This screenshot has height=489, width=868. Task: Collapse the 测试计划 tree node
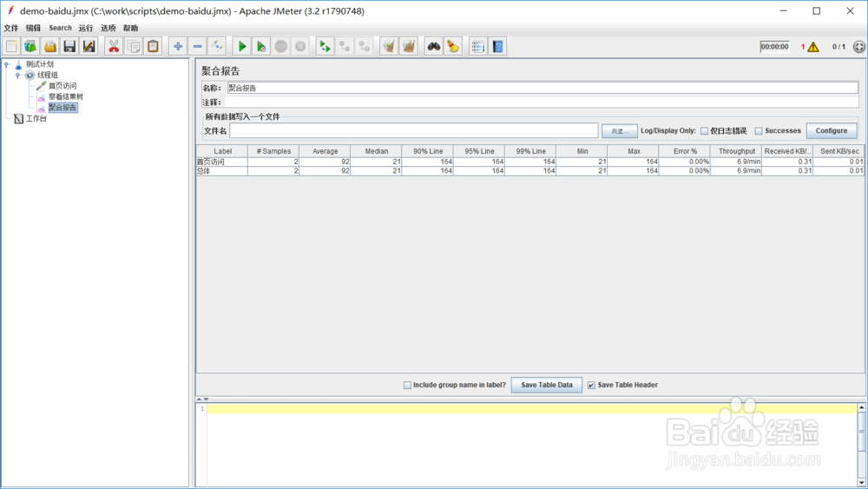7,64
